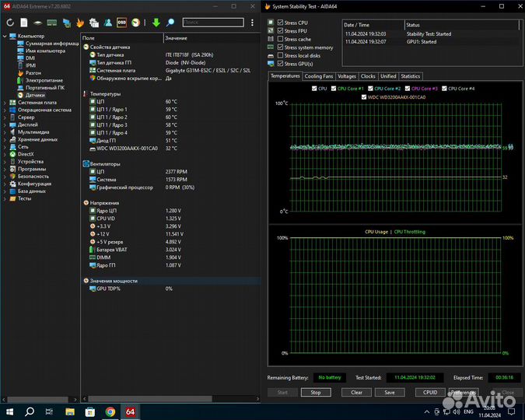Click the memory module benchmark icon
This screenshot has width=525, height=420.
coord(51,23)
